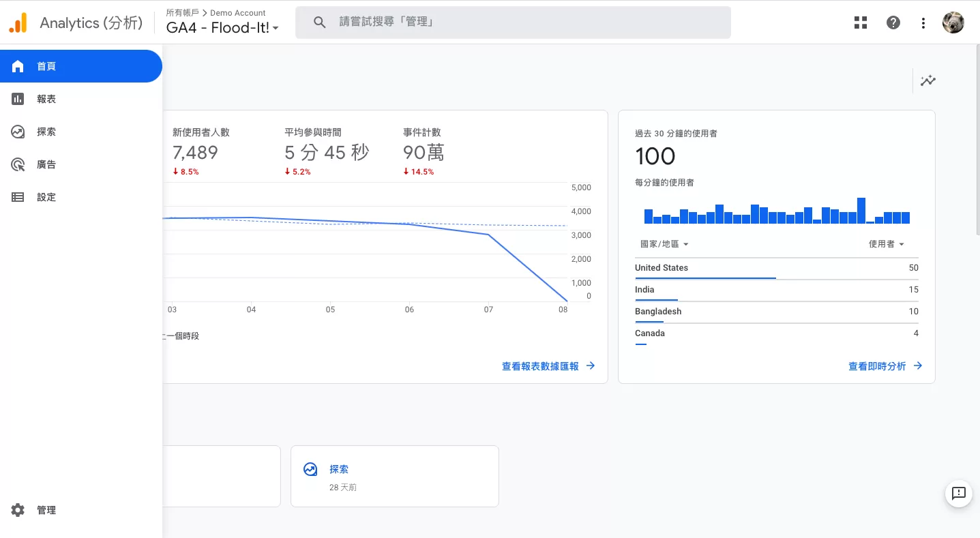Open 查看報表數據匯報 link

[548, 366]
